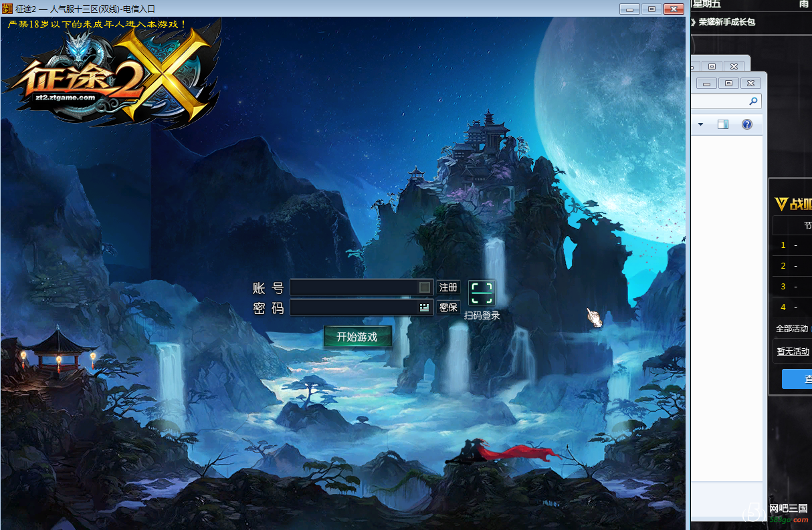Click the 注册 register button
This screenshot has height=530, width=812.
pos(448,287)
